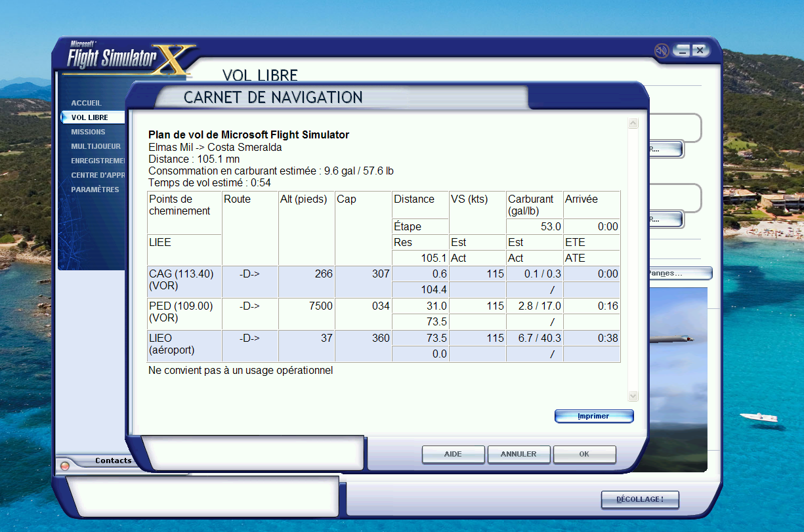
Task: Open the ENREGISTREMEN… sidebar entry
Action: (x=98, y=161)
